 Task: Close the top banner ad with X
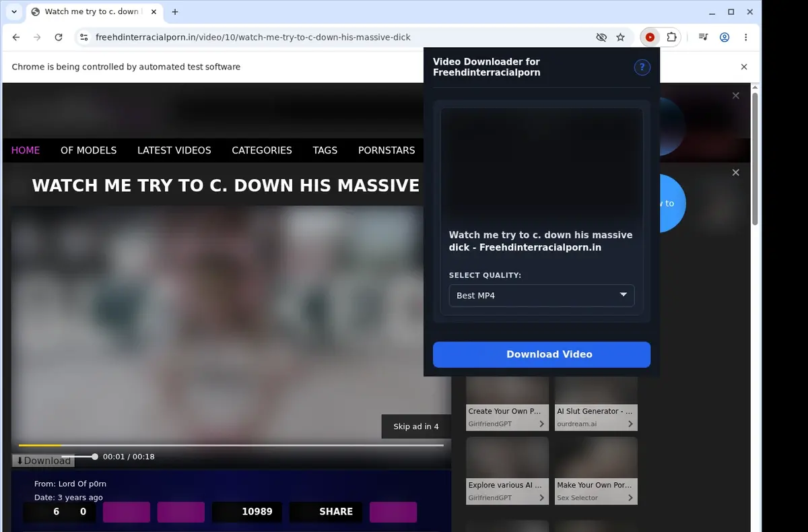coord(736,96)
